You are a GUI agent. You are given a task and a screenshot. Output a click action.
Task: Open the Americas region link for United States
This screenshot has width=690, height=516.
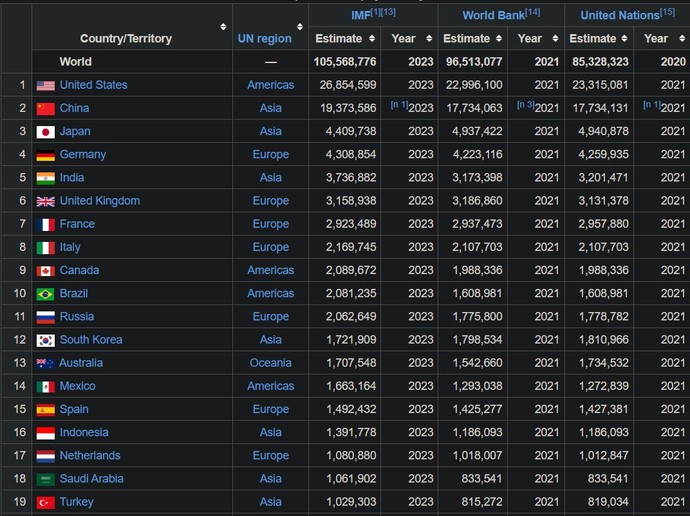[x=271, y=85]
